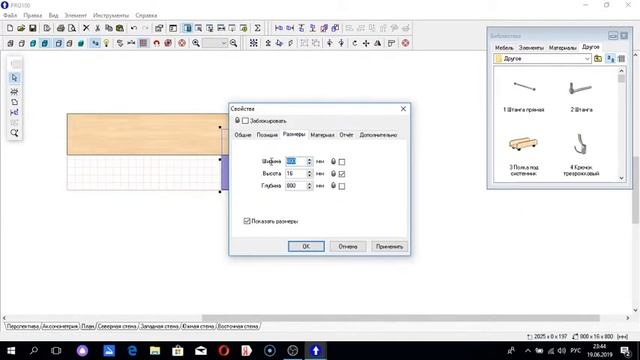The height and width of the screenshot is (360, 640).
Task: Select the Штанга прямая library item
Action: [524, 96]
